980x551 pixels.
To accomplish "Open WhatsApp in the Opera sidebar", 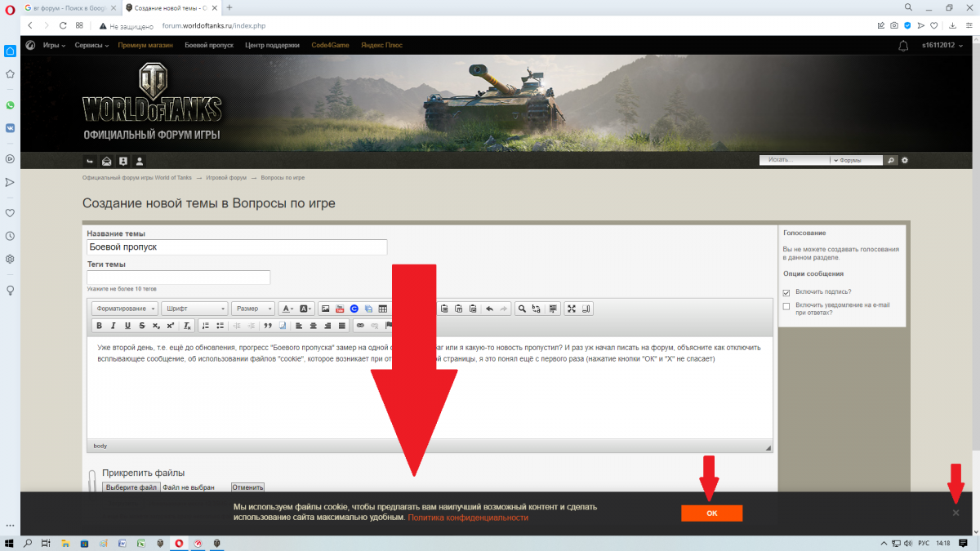I will tap(10, 105).
